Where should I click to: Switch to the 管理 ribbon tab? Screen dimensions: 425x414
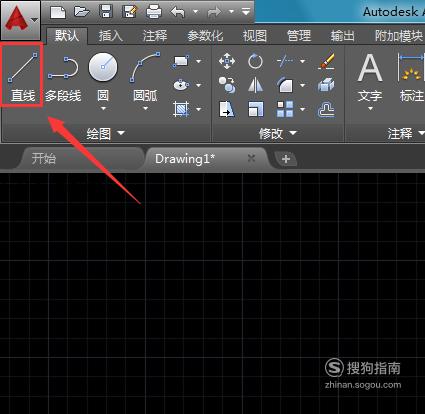299,35
